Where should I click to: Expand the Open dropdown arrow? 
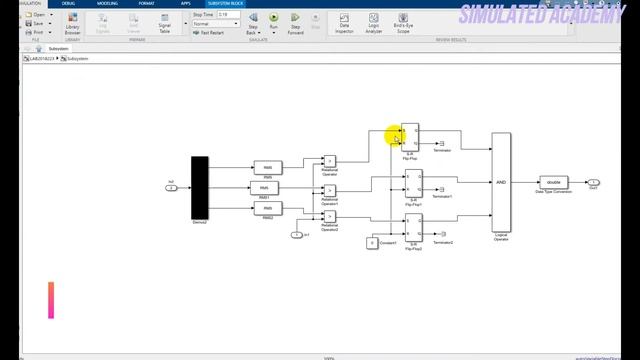51,15
